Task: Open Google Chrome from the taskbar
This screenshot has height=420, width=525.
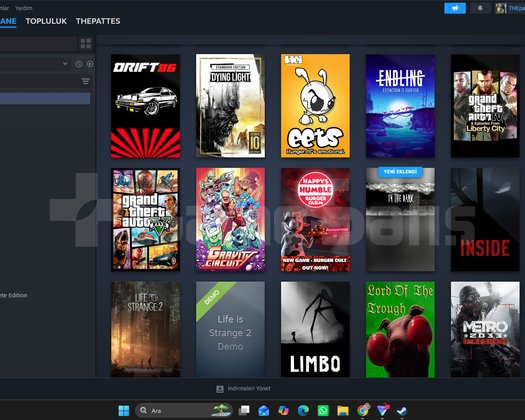Action: coord(363,410)
